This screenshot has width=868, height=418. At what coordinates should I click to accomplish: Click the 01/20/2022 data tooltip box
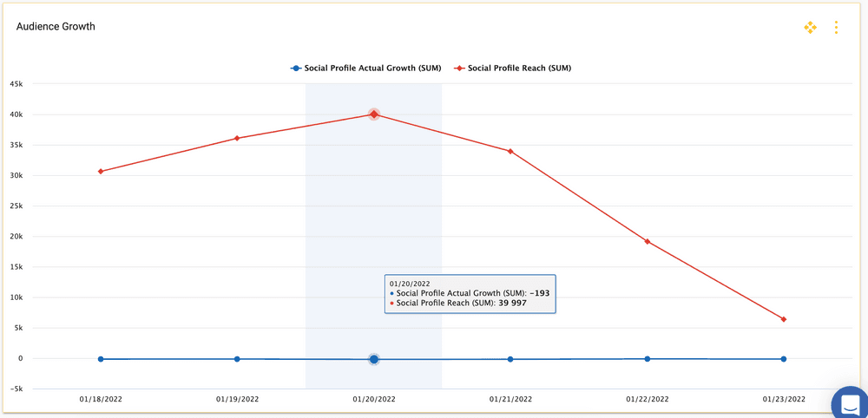(470, 294)
